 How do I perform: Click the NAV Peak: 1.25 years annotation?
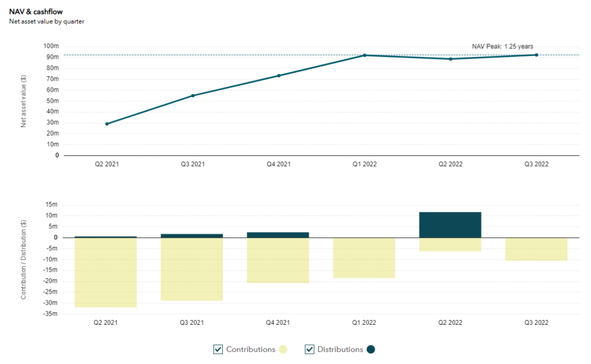click(503, 46)
